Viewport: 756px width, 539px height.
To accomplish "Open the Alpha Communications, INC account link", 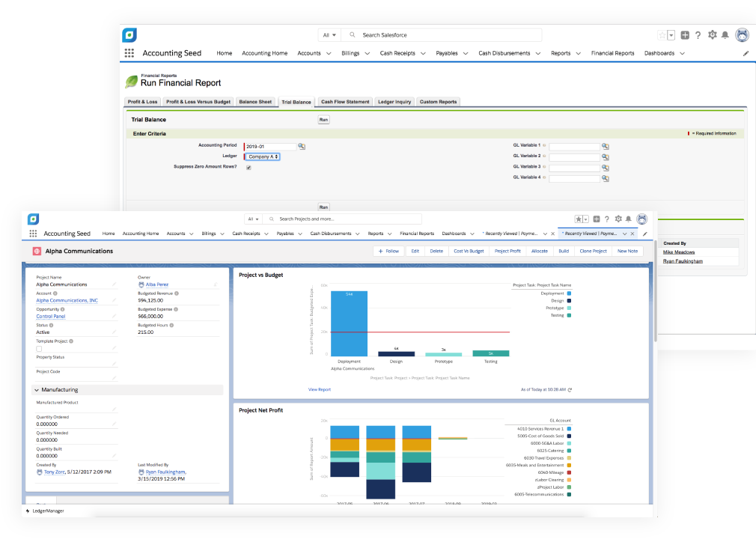I will (67, 301).
